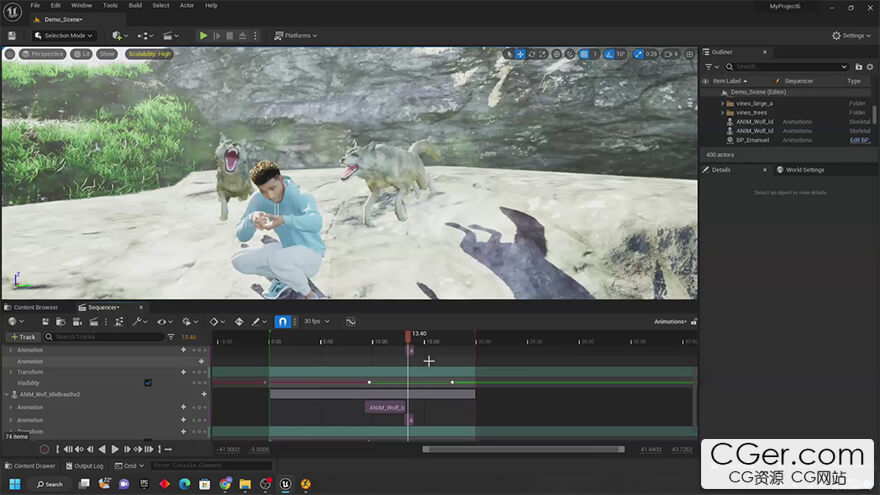This screenshot has height=495, width=880.
Task: Select the rotate gizmo tool in the viewport
Action: tap(531, 54)
